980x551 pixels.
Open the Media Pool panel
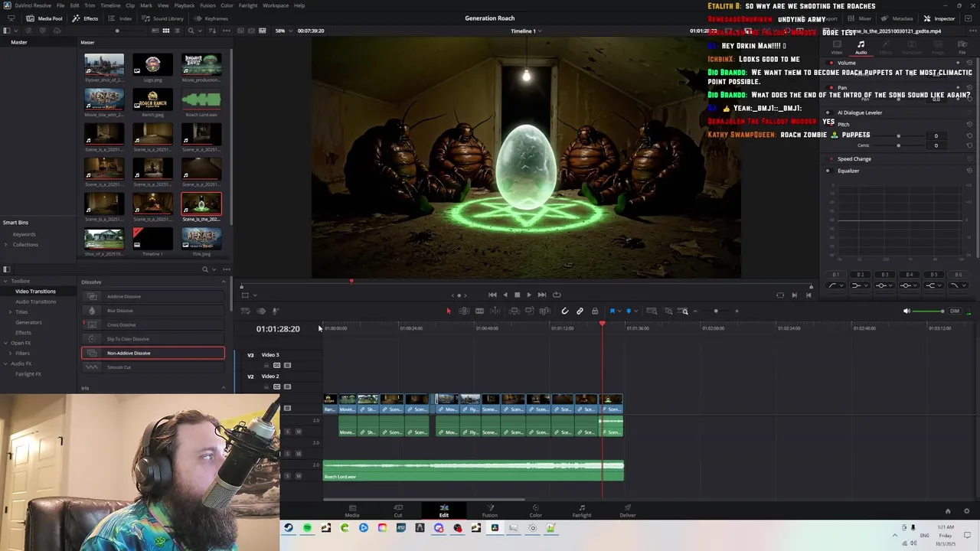coord(44,18)
